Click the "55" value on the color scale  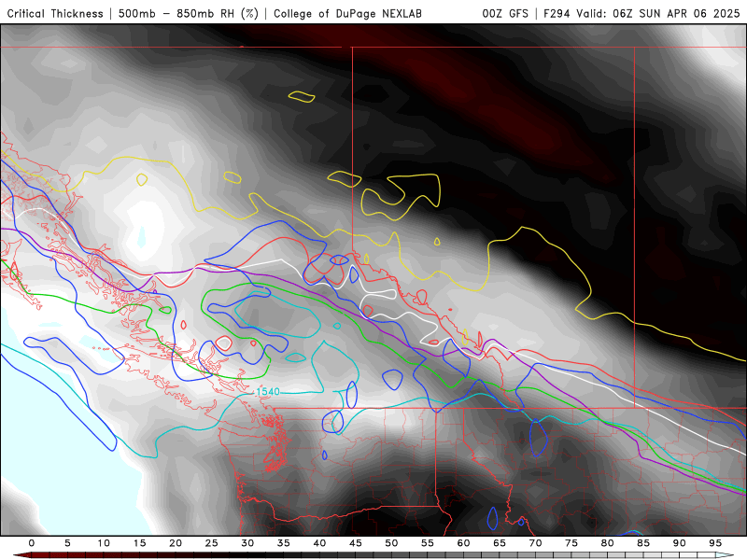click(428, 543)
